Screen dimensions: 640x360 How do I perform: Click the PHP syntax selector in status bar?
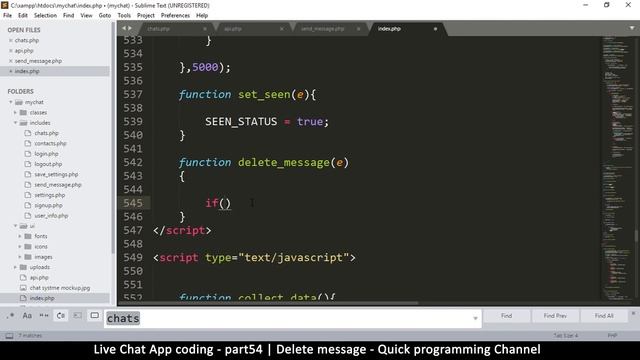coord(612,336)
